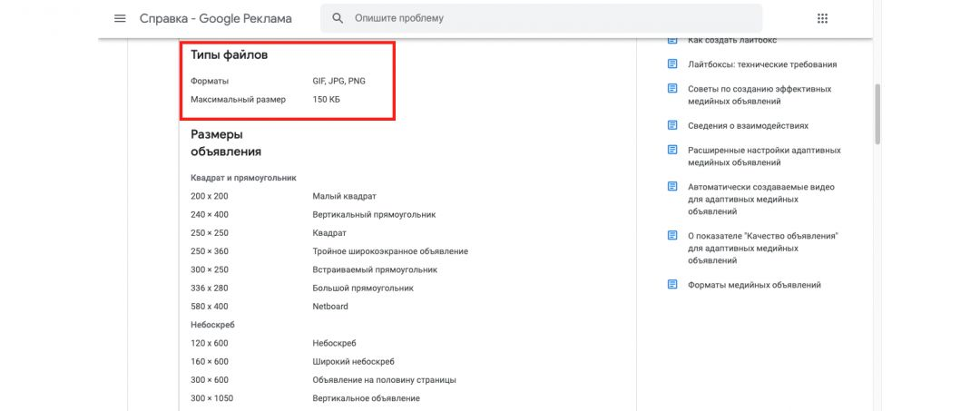The height and width of the screenshot is (411, 980).
Task: Click the Большой прямоугольник text
Action: 363,288
